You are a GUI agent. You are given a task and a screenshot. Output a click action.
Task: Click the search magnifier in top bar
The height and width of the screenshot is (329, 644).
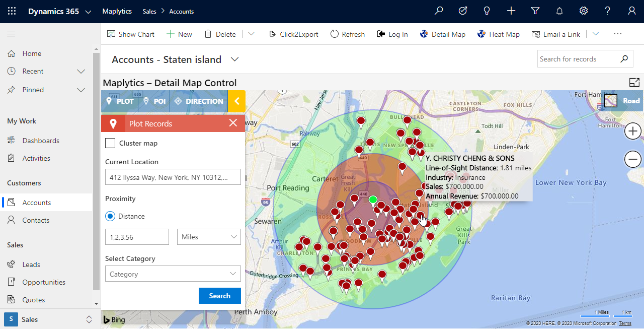tap(439, 11)
